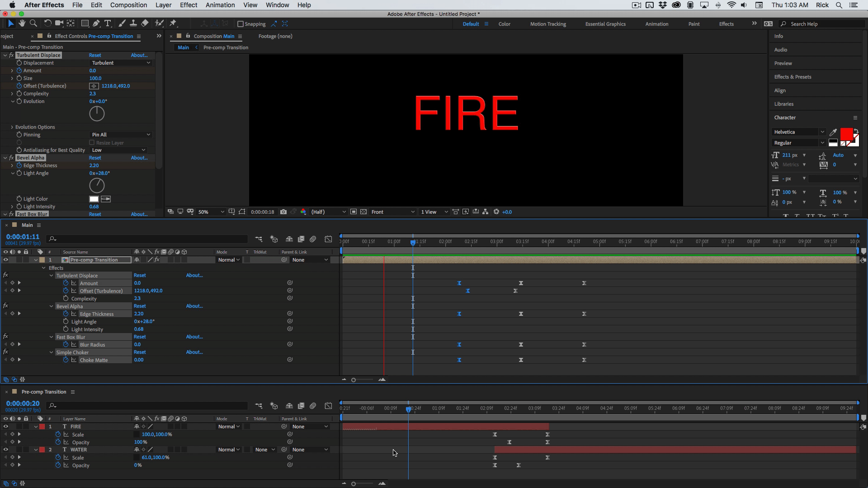Reset the Turbulent Displace effect
Viewport: 868px width, 488px height.
tap(95, 55)
